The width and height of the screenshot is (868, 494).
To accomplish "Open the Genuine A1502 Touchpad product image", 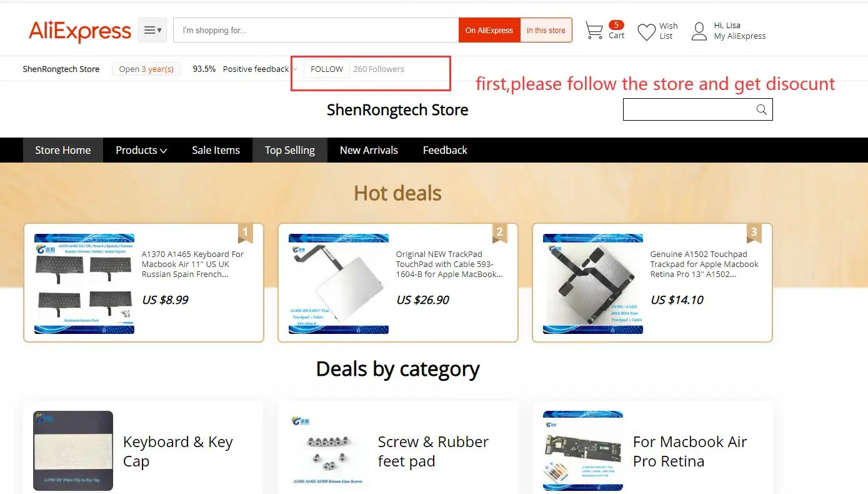I will coord(593,284).
